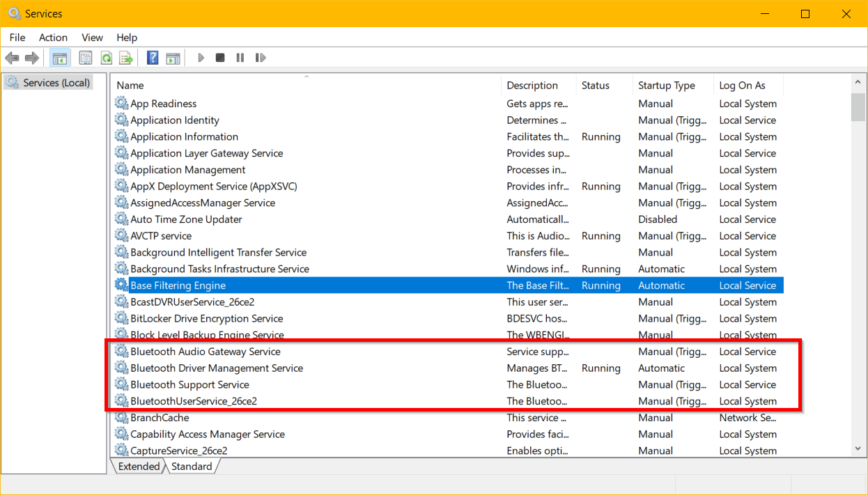Click the forward navigation arrow

tap(31, 57)
